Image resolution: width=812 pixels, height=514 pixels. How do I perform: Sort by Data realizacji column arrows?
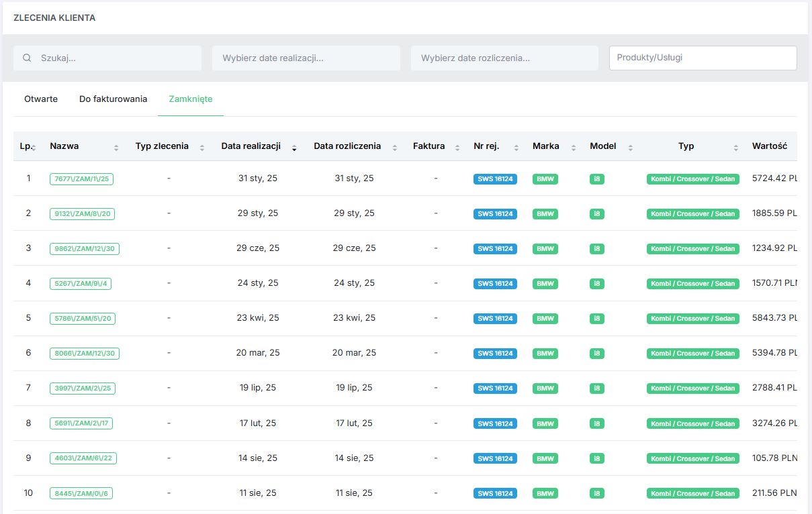[294, 148]
